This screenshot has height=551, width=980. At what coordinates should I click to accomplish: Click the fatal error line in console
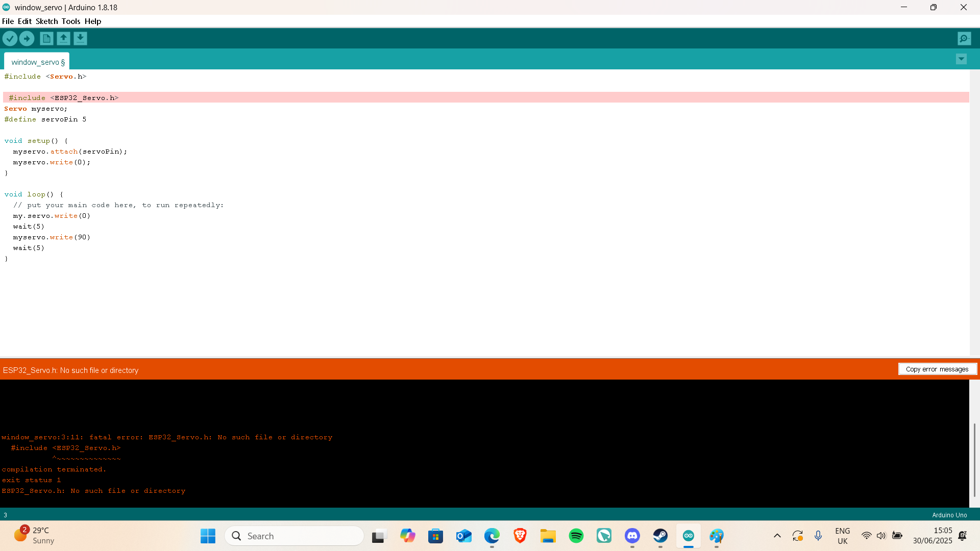pos(167,437)
